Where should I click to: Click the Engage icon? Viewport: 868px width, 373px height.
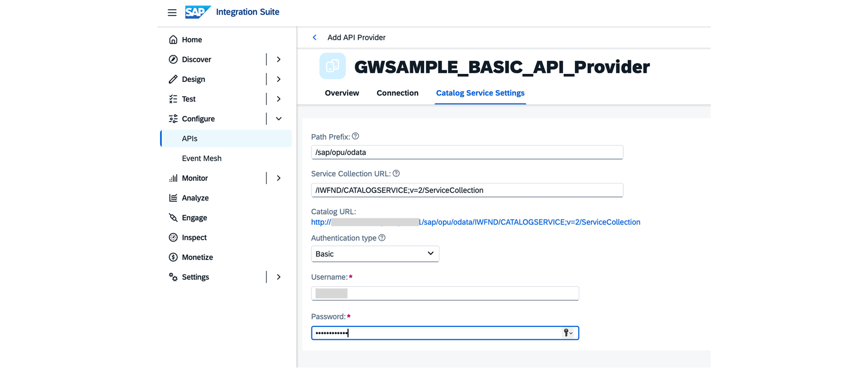[173, 218]
